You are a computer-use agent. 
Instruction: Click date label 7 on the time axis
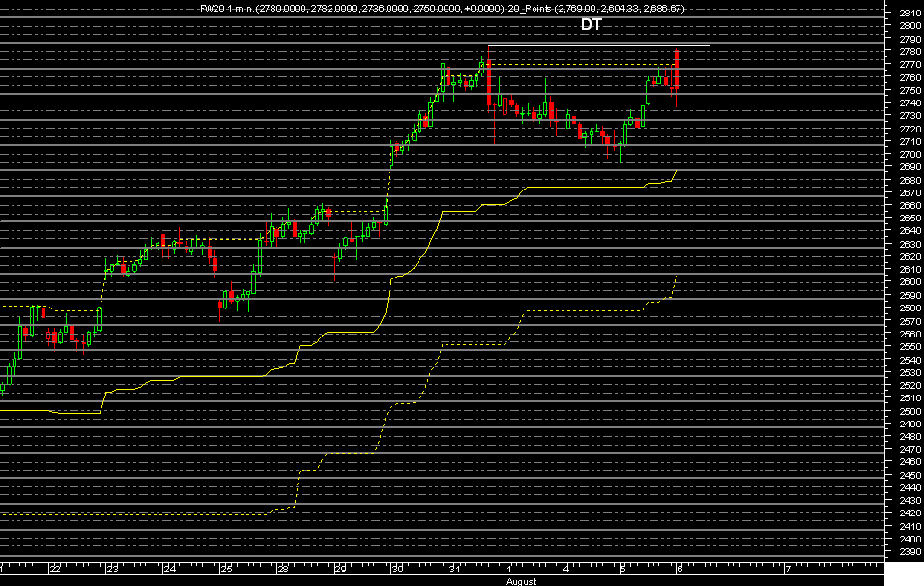(x=788, y=569)
